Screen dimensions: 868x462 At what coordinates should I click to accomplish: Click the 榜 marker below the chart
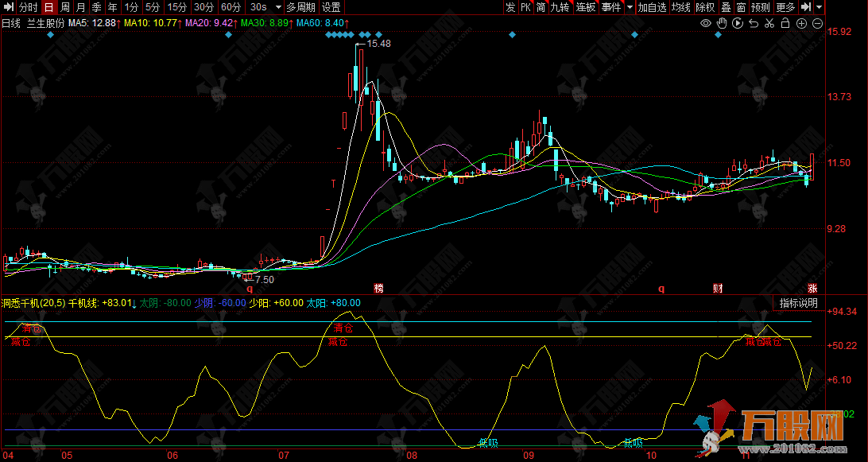coord(378,288)
